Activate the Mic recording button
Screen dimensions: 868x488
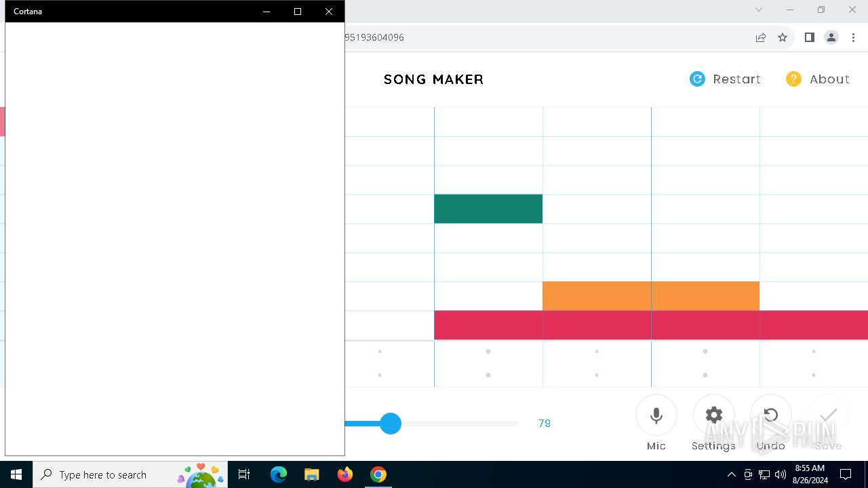pyautogui.click(x=656, y=415)
